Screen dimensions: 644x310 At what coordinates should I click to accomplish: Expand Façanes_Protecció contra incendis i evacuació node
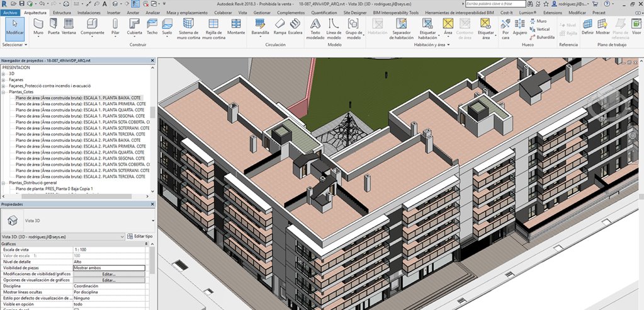[x=3, y=86]
